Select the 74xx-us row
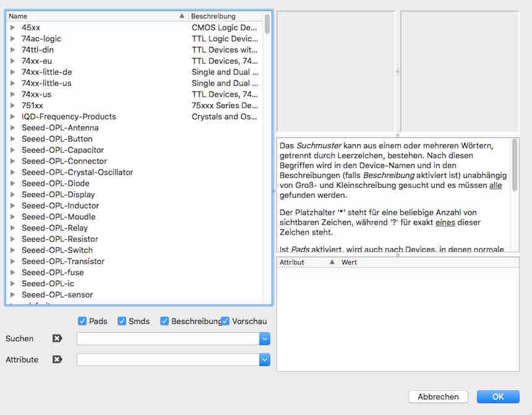Viewport: 532px width, 415px height. (x=135, y=95)
